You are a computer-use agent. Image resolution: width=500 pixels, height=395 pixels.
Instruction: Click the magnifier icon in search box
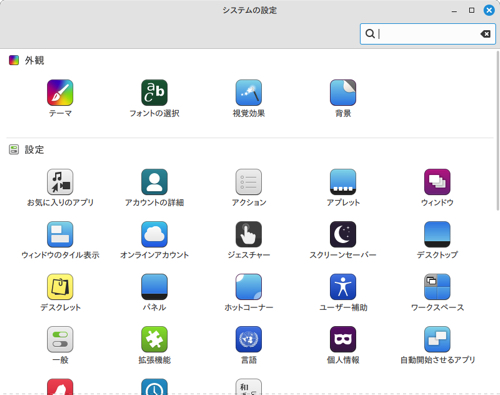[x=370, y=34]
